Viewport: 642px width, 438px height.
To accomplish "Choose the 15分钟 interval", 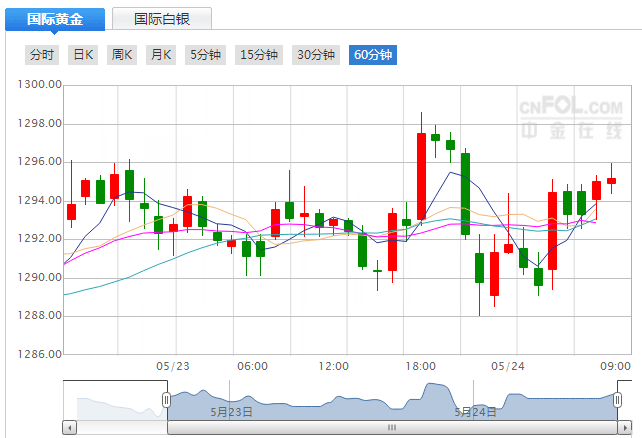I will 258,55.
